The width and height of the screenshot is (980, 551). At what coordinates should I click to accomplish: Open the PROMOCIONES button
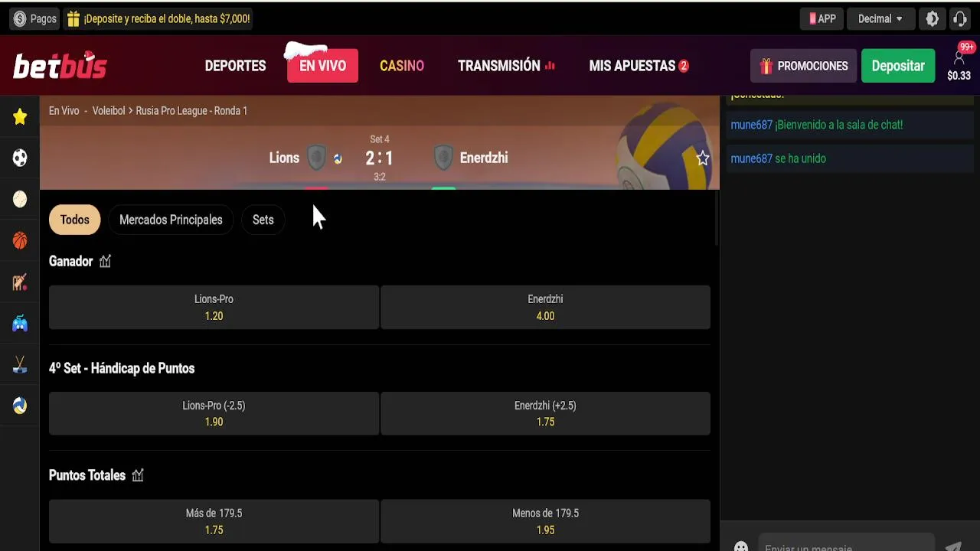click(803, 66)
